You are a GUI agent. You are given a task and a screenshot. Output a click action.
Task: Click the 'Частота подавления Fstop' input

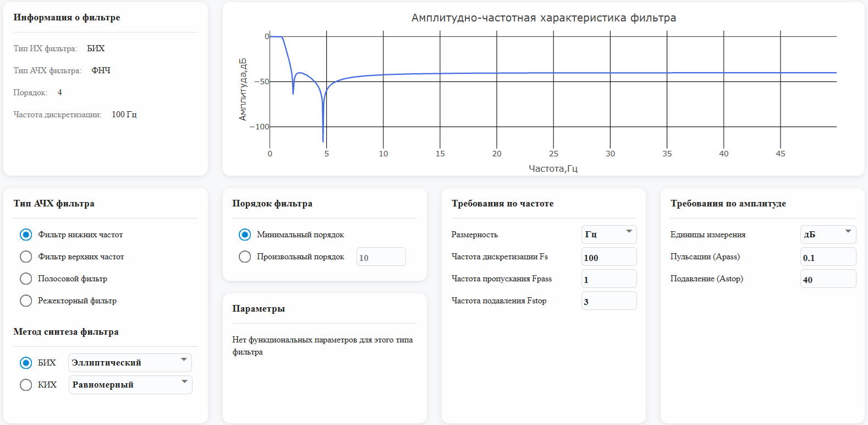click(608, 301)
